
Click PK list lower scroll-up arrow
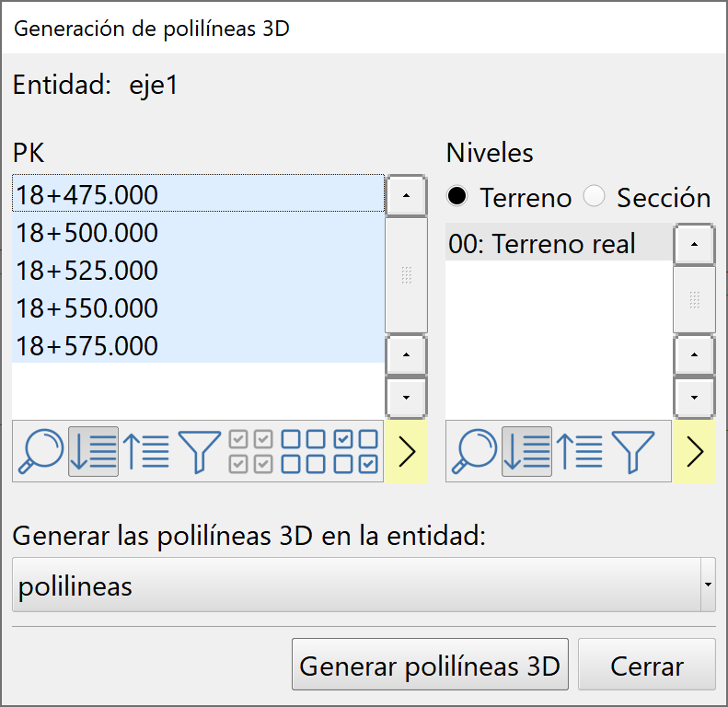coord(406,355)
